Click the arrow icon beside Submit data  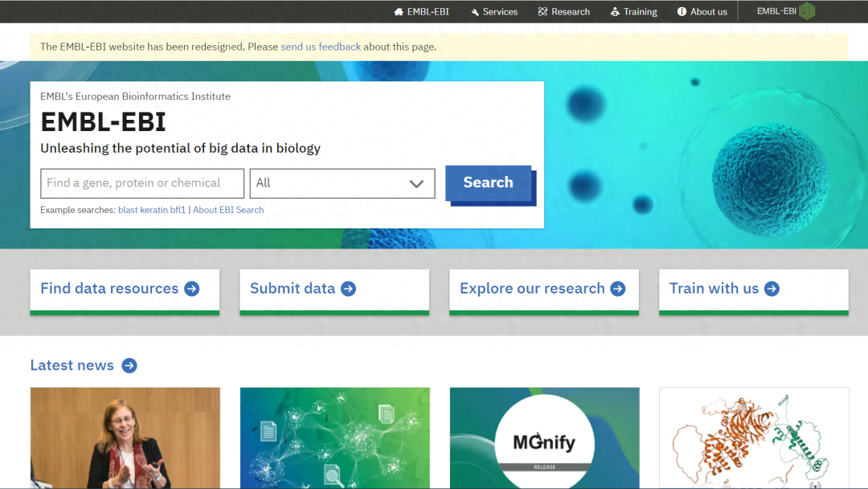point(348,289)
